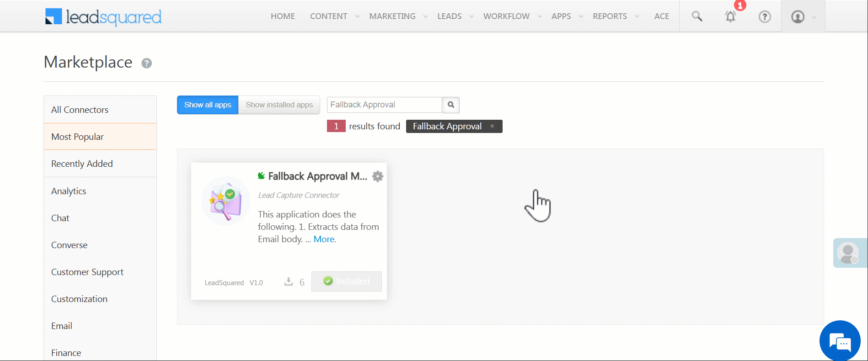Open MARKETING menu item
868x361 pixels.
pos(392,16)
